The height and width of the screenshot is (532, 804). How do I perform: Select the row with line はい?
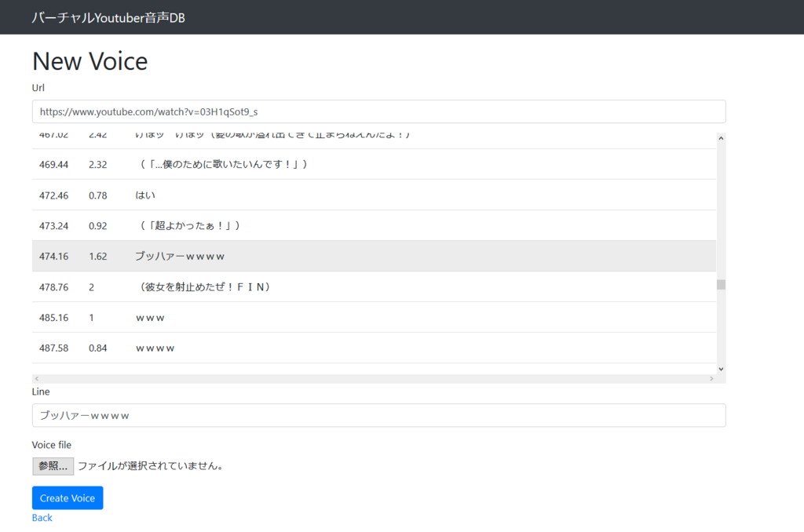374,195
